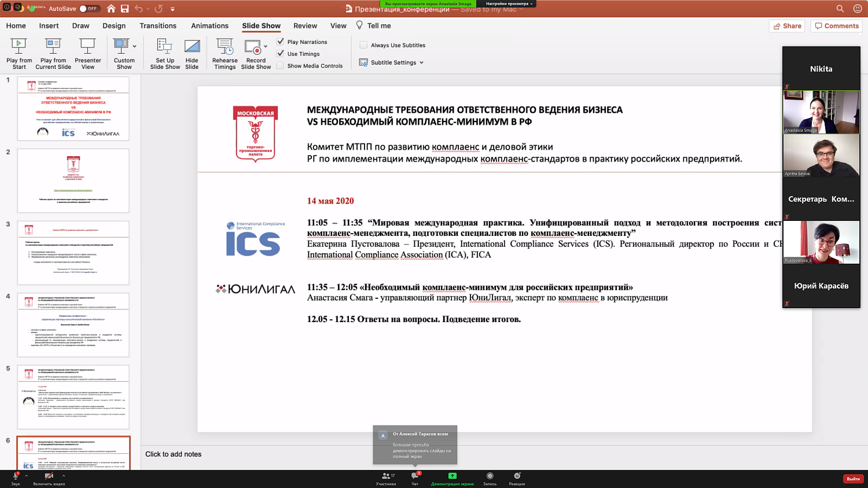Click the Home icon in title bar
Image resolution: width=868 pixels, height=488 pixels.
(x=111, y=9)
